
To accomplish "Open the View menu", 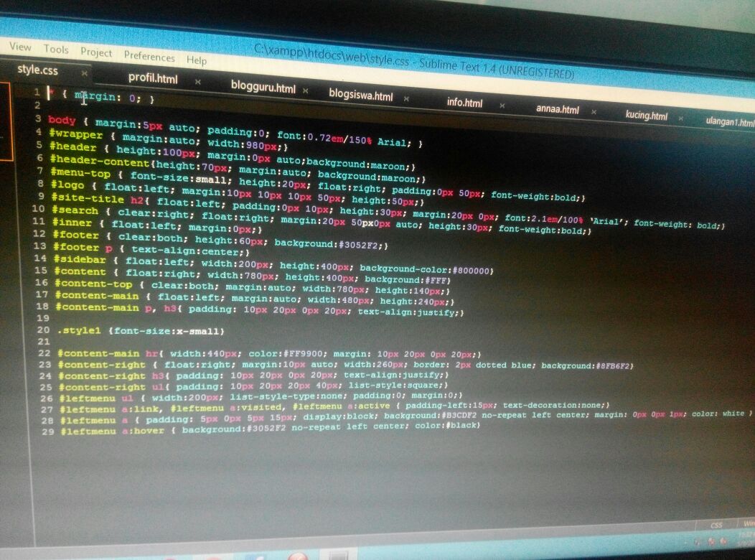I will 20,47.
